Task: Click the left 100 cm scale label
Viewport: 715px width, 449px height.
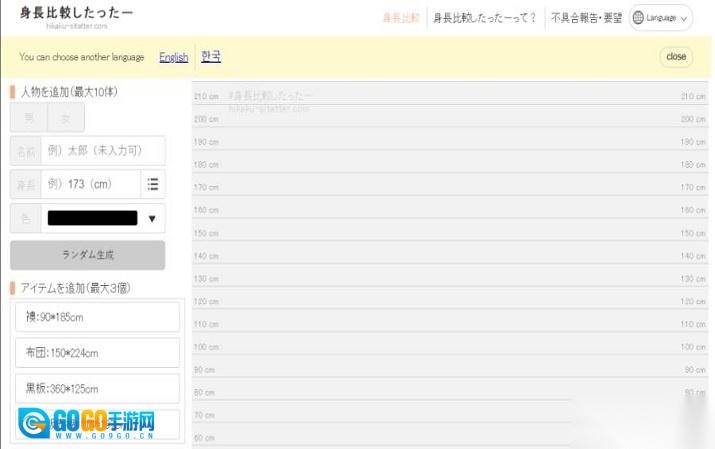Action: click(206, 347)
